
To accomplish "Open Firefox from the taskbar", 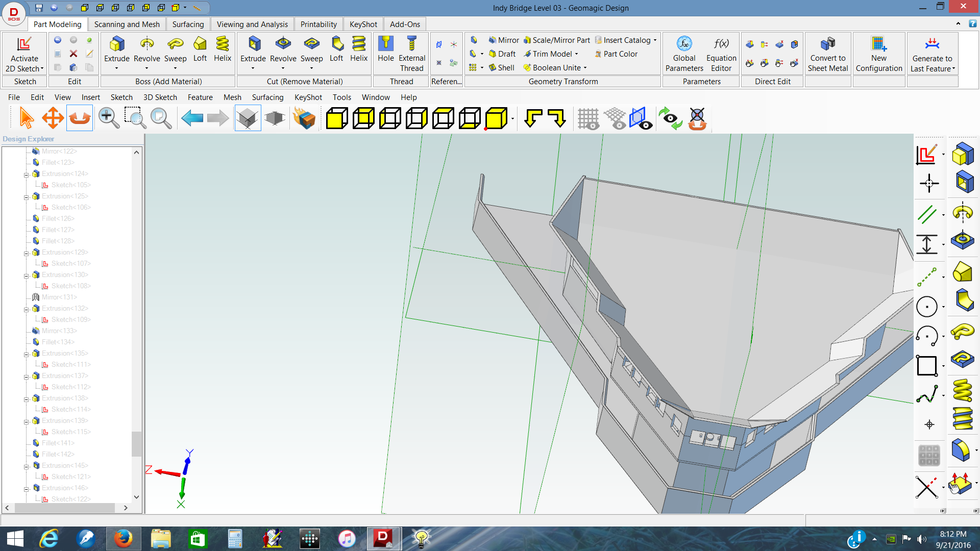I will tap(123, 539).
